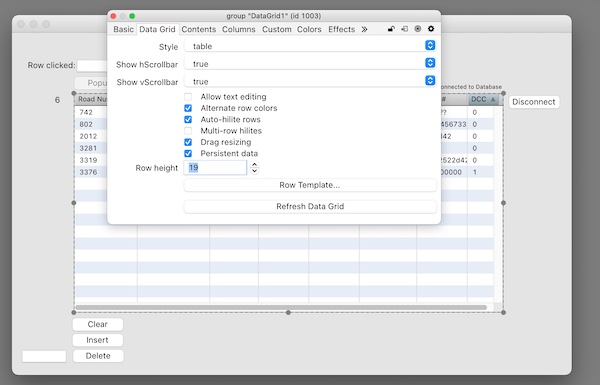Click the Row Template... button
The height and width of the screenshot is (385, 600).
pyautogui.click(x=310, y=185)
